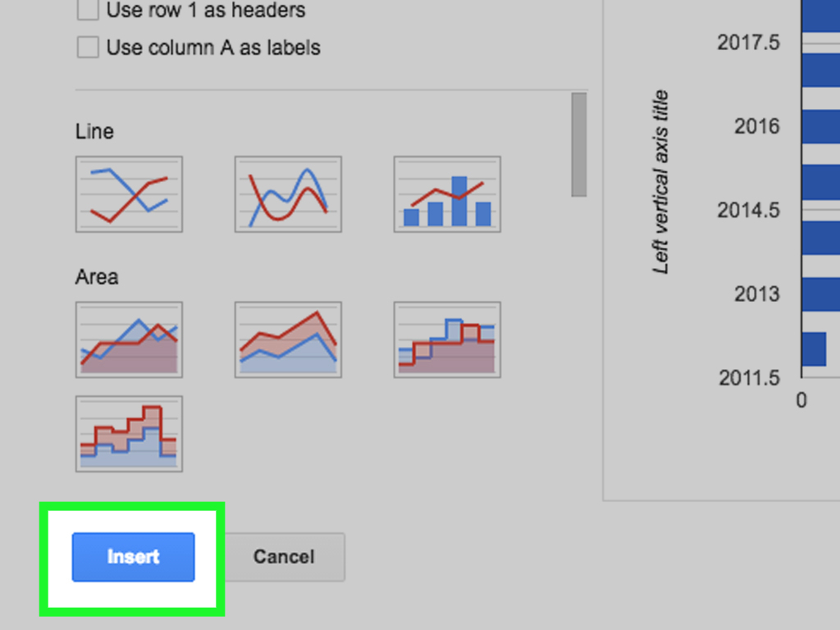Viewport: 840px width, 630px height.
Task: Click the Area section heading
Action: pyautogui.click(x=97, y=277)
